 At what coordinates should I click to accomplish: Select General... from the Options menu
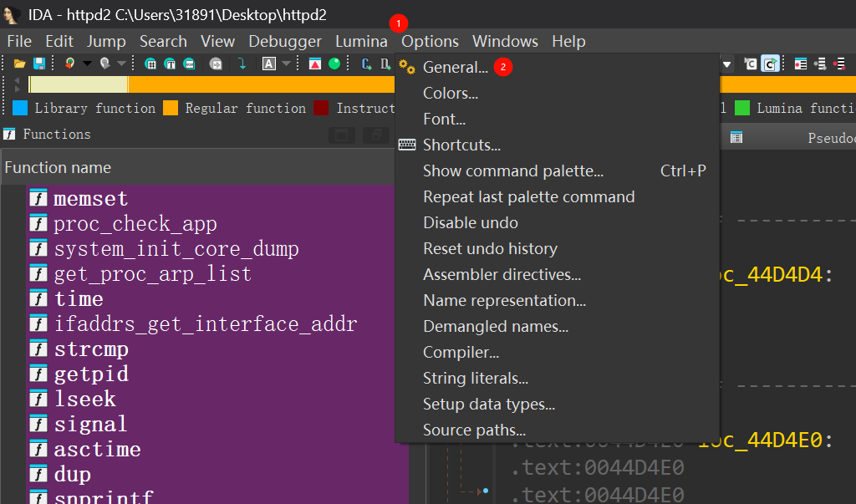(558, 67)
